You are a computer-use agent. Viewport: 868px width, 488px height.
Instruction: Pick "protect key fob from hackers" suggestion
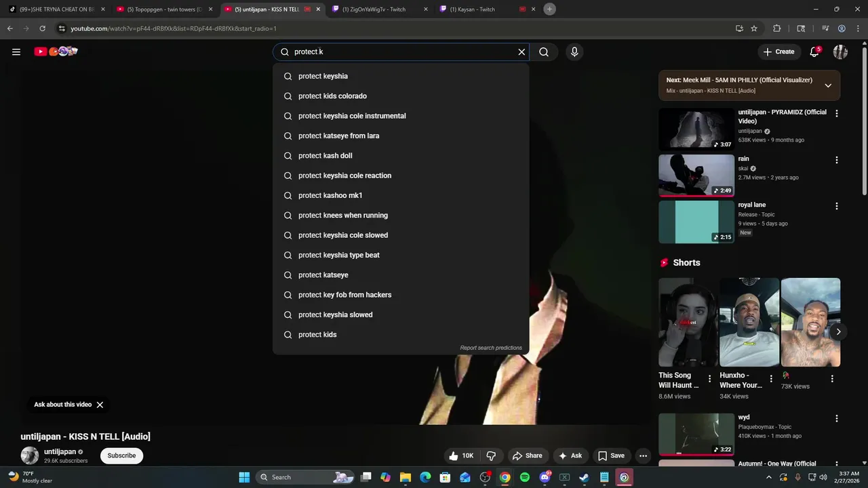pyautogui.click(x=401, y=295)
